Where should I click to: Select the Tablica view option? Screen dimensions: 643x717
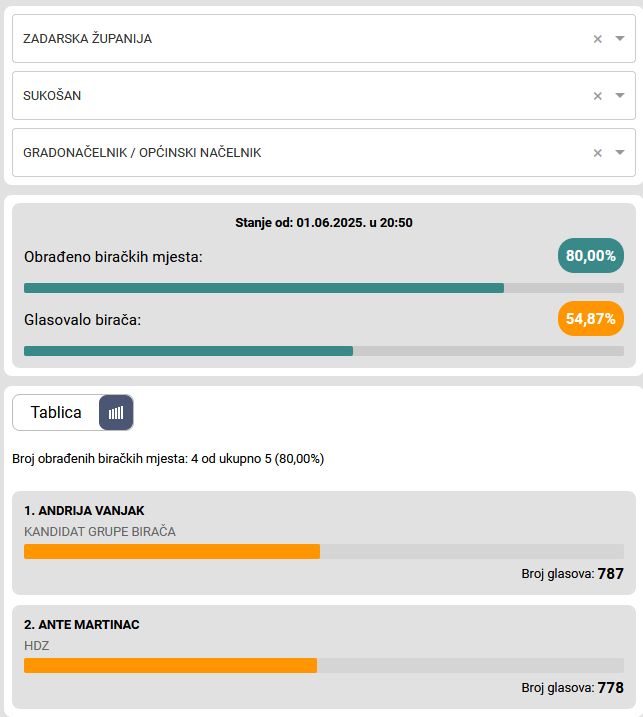tap(56, 412)
